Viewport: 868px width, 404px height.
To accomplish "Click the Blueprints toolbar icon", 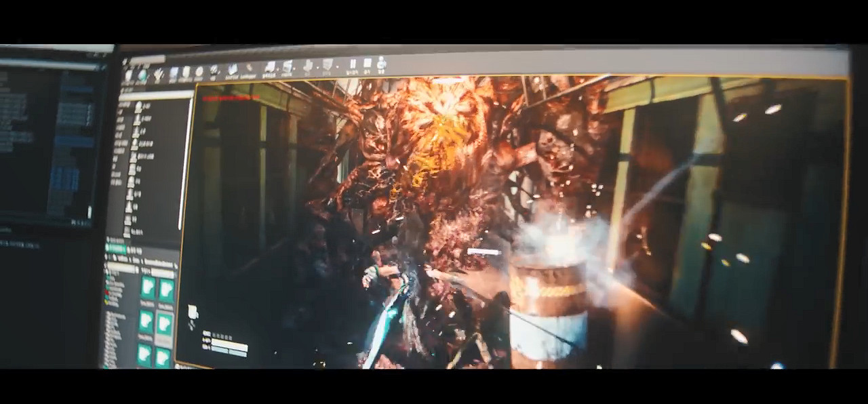I will click(269, 68).
